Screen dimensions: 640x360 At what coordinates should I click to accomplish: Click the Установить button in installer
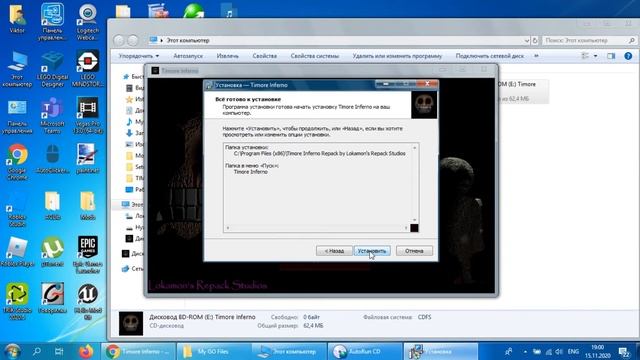coord(372,251)
